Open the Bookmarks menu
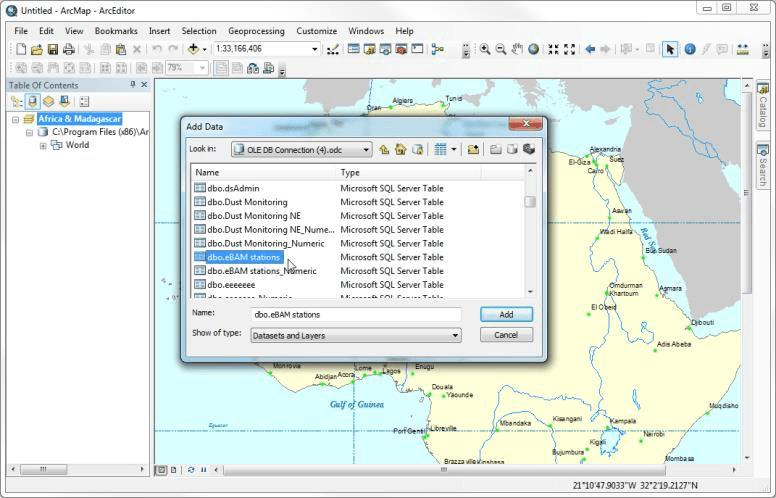 [116, 31]
